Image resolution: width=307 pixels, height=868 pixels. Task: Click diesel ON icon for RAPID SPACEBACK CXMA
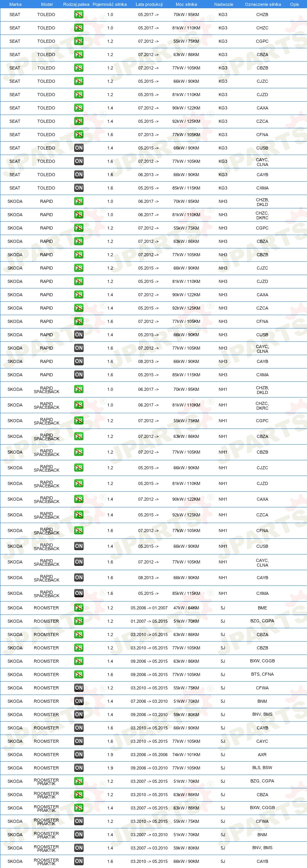point(79,593)
